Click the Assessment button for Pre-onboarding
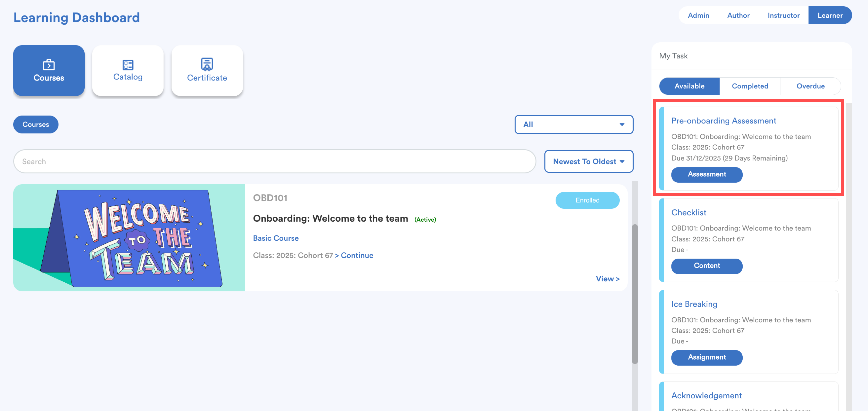Viewport: 868px width, 411px height. click(x=707, y=174)
